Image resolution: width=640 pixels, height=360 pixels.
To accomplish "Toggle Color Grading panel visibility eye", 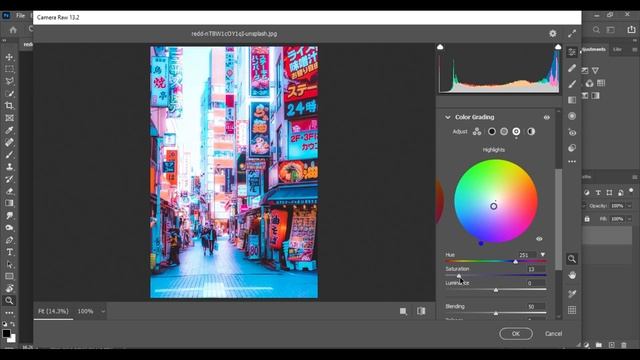I will click(547, 118).
